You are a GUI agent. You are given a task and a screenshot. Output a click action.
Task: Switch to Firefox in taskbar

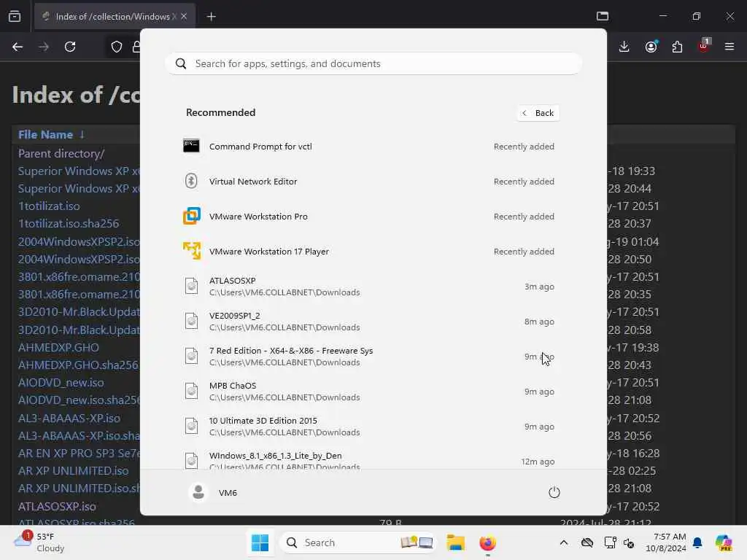(x=487, y=542)
